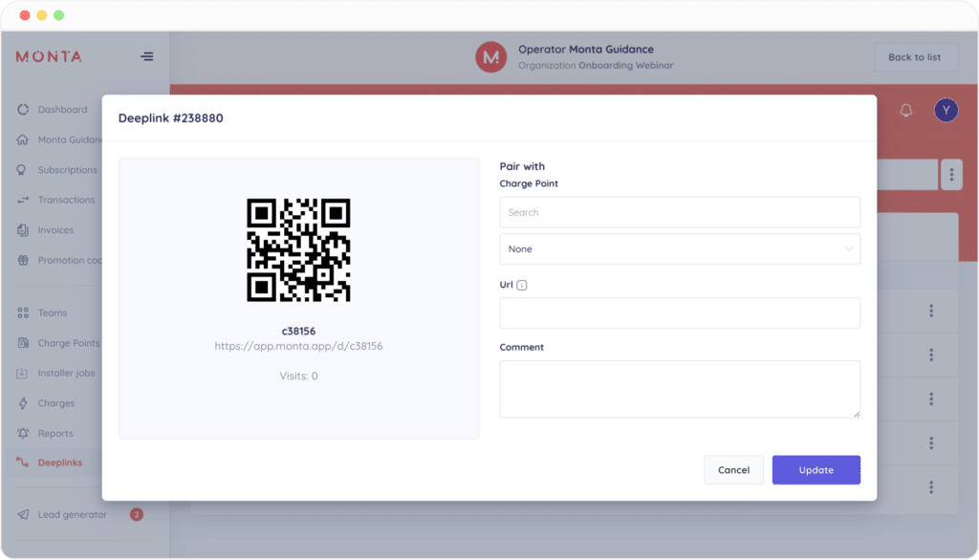979x560 pixels.
Task: Click the Subscriptions sidebar icon
Action: (x=22, y=170)
